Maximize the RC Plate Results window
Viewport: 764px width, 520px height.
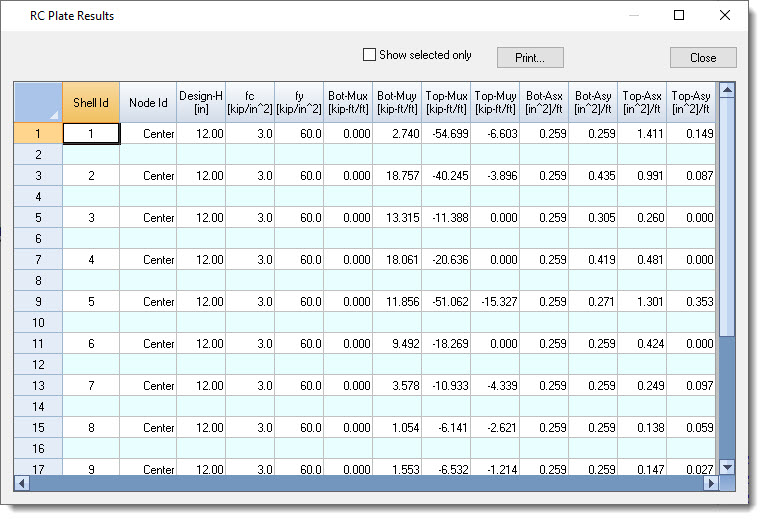point(679,15)
